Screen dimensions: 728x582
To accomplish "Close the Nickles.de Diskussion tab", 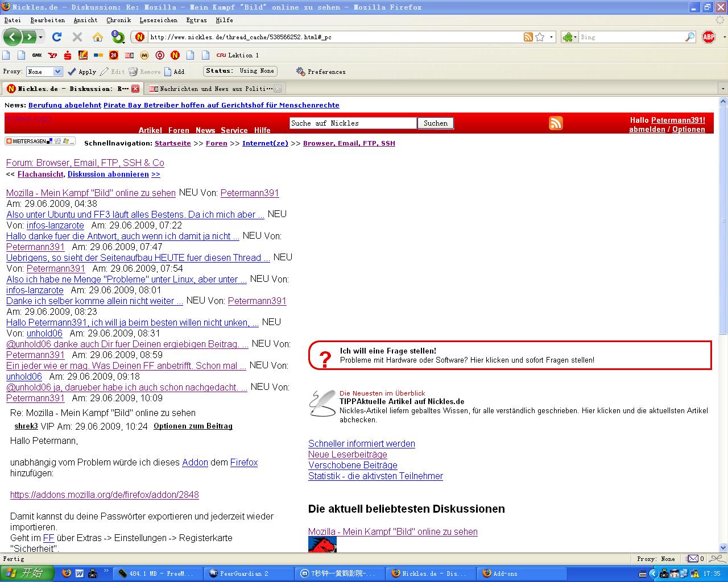I will pyautogui.click(x=135, y=89).
